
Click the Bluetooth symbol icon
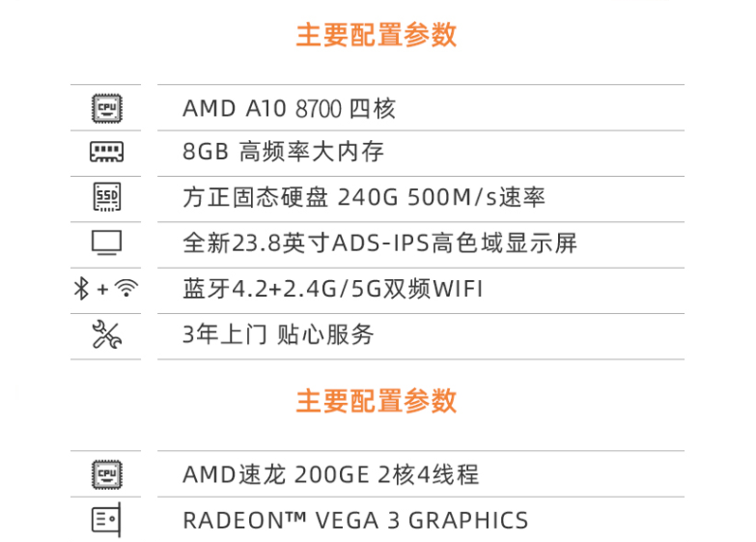(81, 289)
